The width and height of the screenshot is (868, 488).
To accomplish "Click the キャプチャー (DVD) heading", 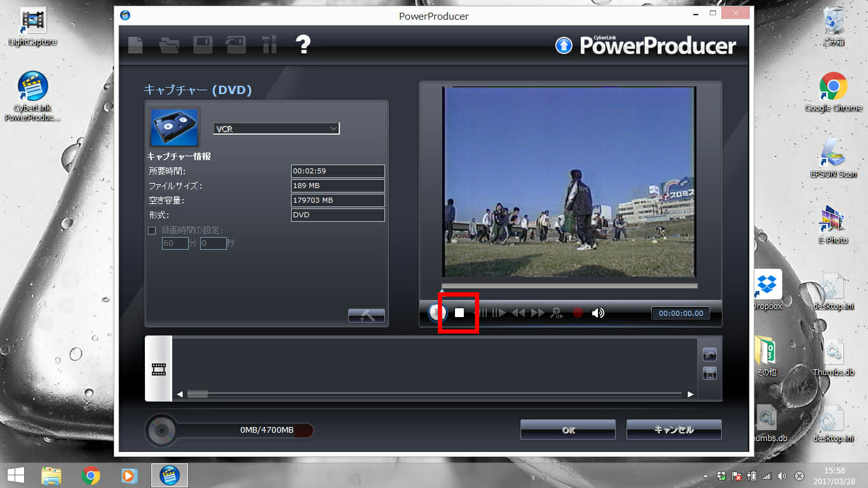I will [x=198, y=90].
